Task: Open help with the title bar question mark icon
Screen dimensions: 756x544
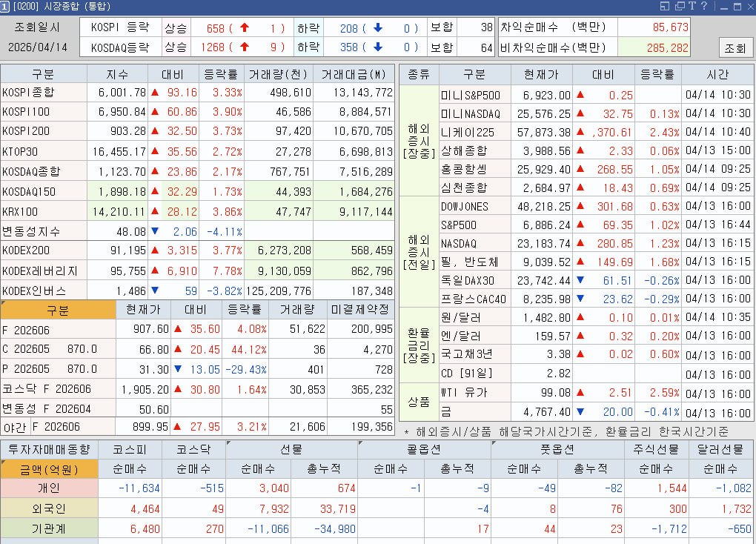Action: (704, 6)
